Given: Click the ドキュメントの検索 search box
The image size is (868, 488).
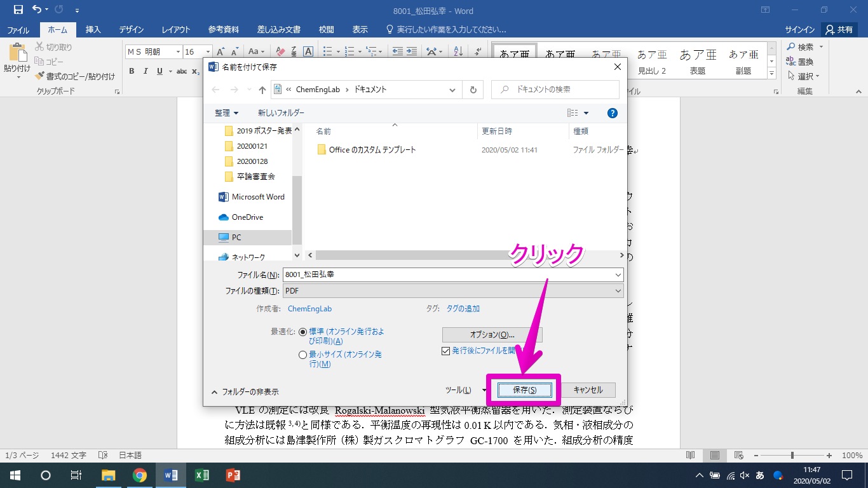Looking at the screenshot, I should pos(555,90).
